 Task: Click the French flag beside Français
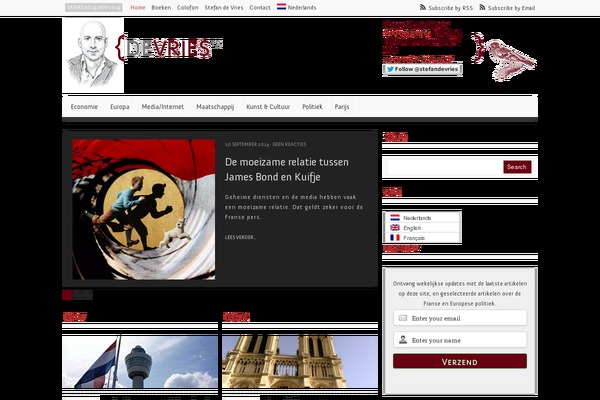point(395,238)
